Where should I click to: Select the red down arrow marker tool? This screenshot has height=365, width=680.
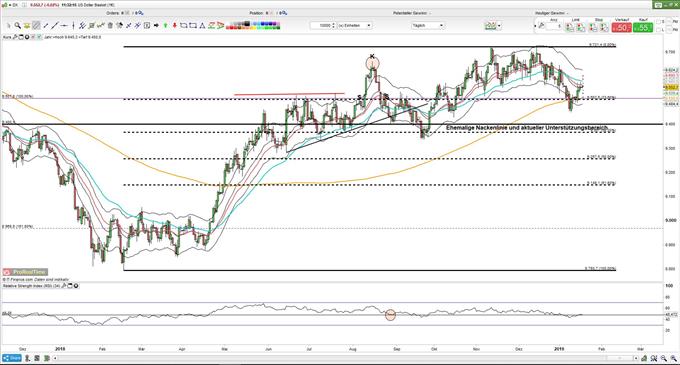[x=175, y=26]
